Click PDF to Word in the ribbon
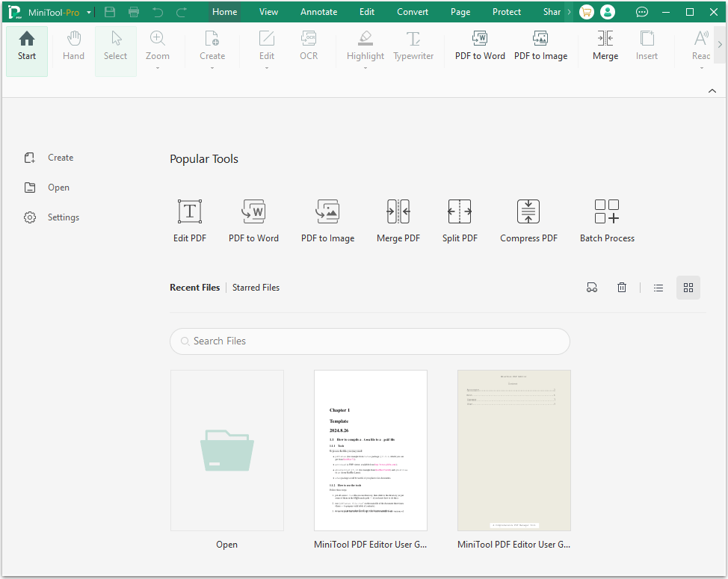Screen dimensions: 728x579 click(480, 46)
